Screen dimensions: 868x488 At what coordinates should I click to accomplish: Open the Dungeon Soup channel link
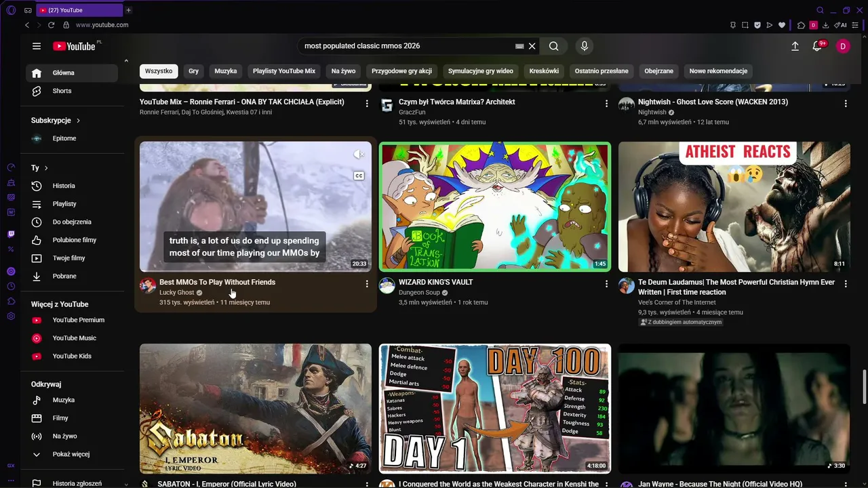click(x=419, y=293)
